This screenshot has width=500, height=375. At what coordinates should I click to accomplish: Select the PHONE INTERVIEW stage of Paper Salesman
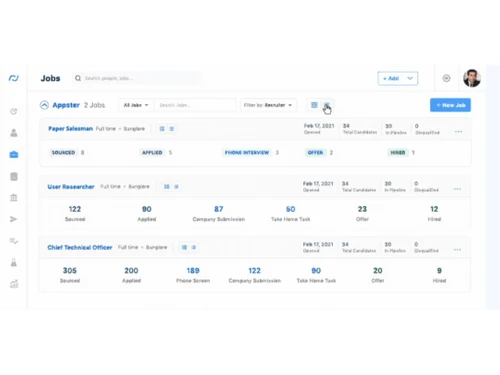(x=247, y=152)
